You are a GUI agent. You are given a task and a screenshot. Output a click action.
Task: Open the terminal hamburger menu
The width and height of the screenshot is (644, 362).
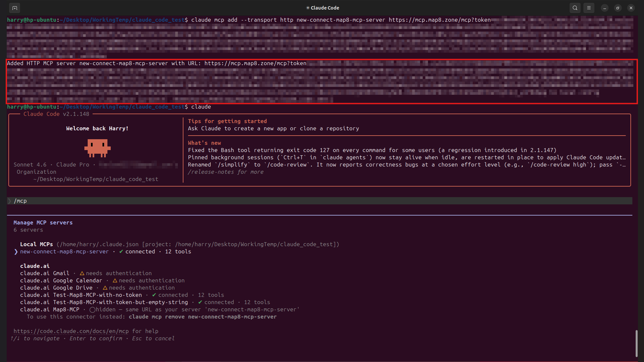589,8
